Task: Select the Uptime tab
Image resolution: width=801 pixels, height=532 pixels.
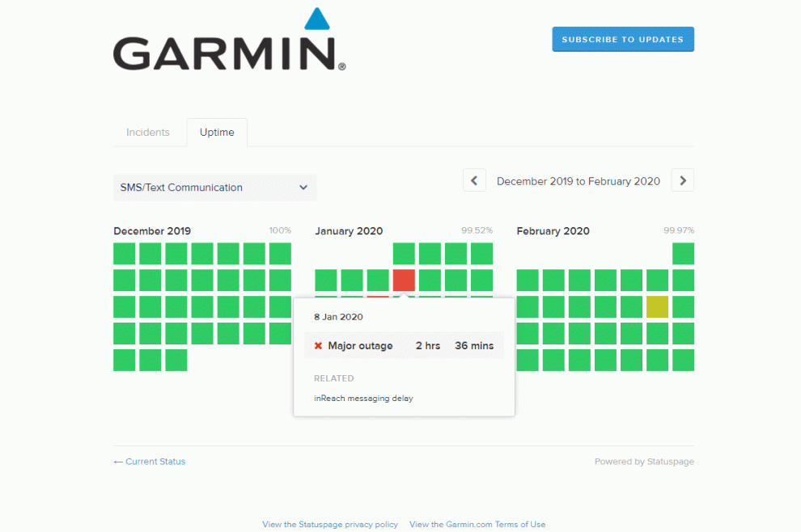Action: [217, 133]
